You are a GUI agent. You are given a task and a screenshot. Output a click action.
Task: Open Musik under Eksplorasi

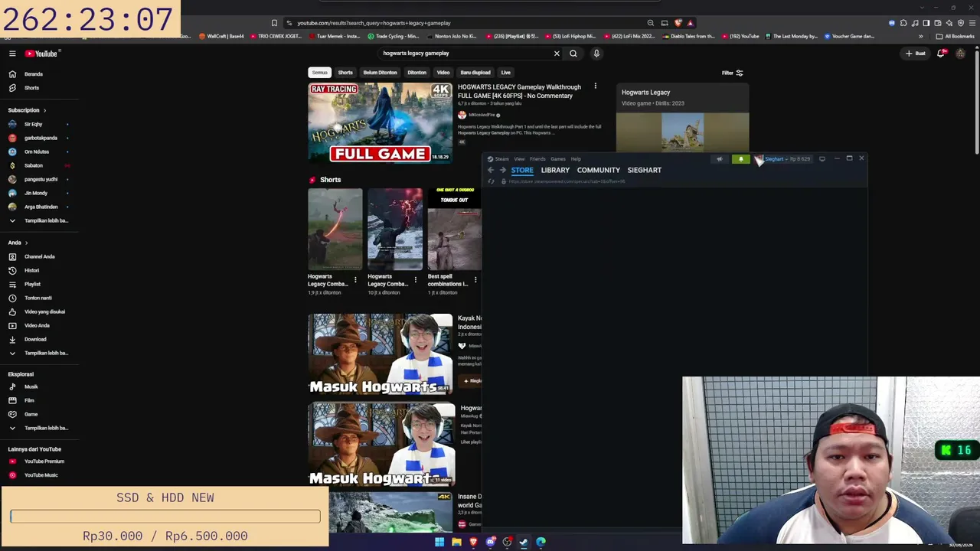[x=31, y=386]
